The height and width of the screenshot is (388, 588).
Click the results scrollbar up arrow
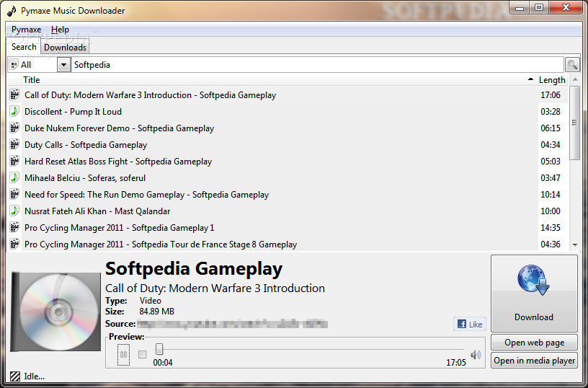point(575,80)
